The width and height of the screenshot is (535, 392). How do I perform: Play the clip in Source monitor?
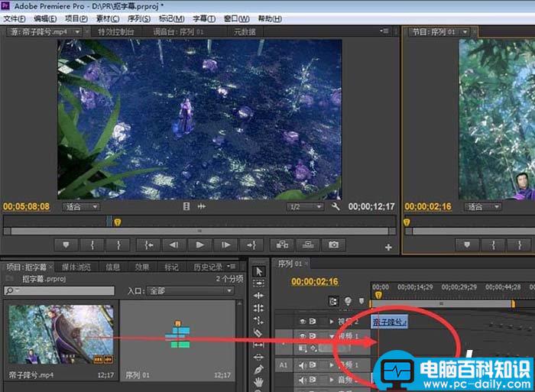(200, 245)
